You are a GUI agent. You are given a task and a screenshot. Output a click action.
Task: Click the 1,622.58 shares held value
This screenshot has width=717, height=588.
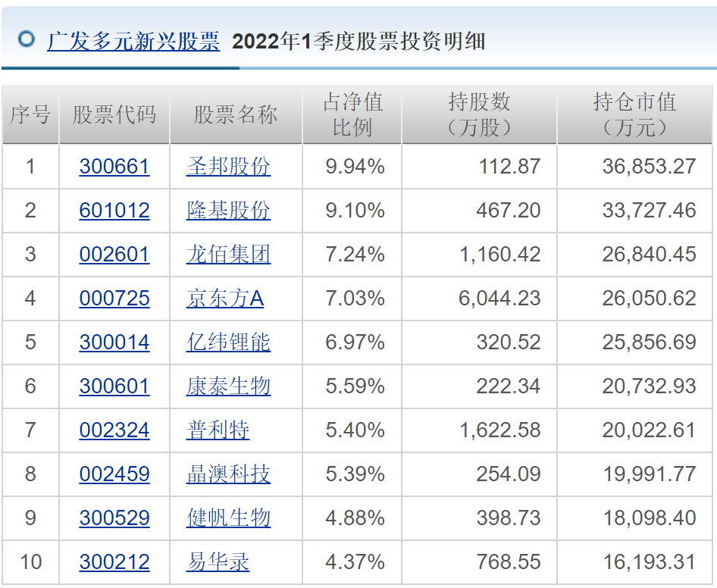(499, 430)
